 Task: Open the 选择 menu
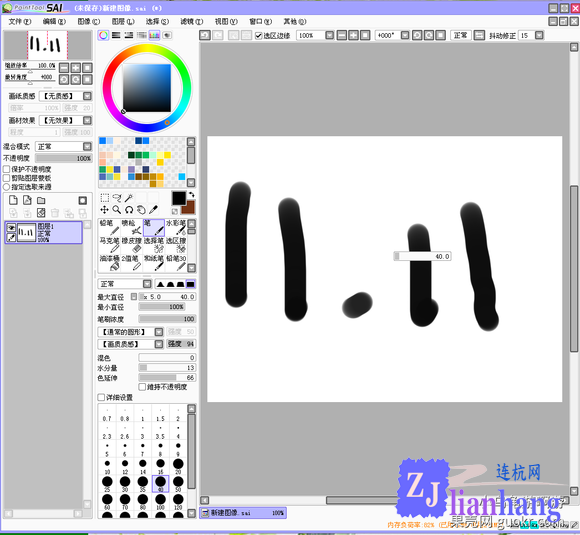pos(157,21)
